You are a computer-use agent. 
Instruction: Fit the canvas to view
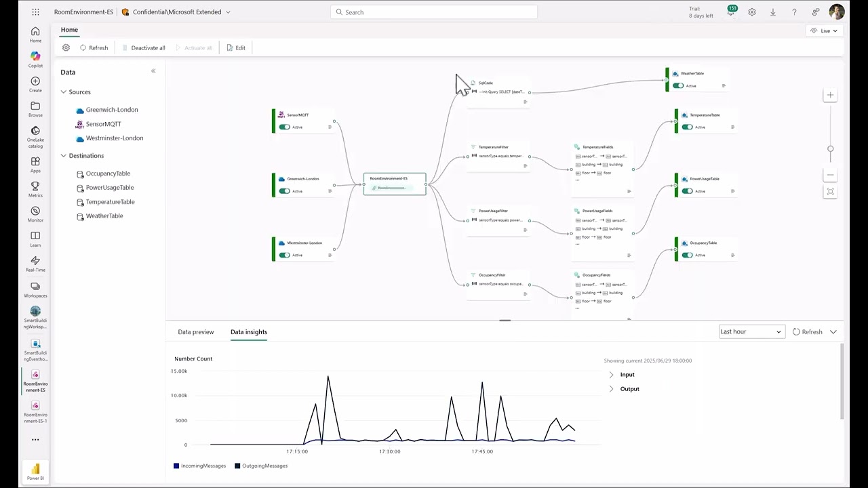pos(830,192)
